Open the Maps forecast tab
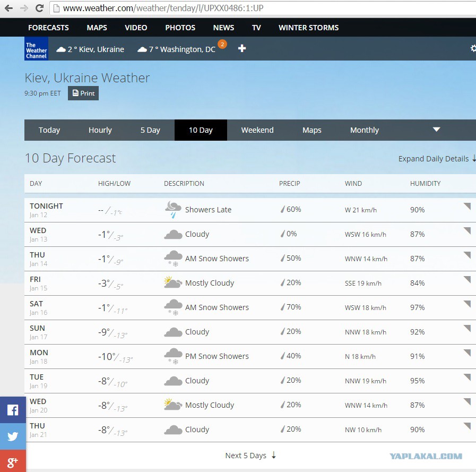This screenshot has height=472, width=476. pyautogui.click(x=312, y=130)
